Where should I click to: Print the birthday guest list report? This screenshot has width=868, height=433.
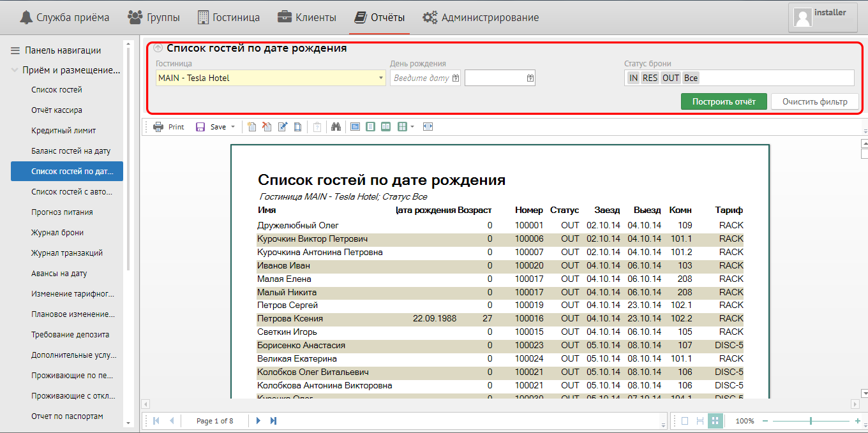(x=168, y=127)
